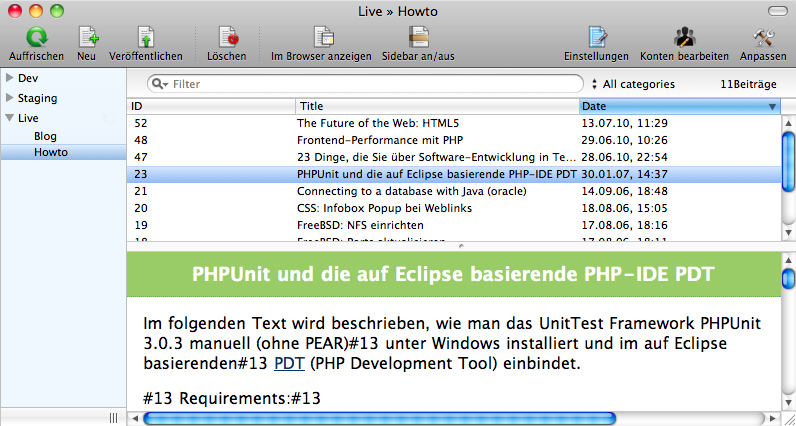Screen dimensions: 796x426
Task: Click date cell 28.06.10, 22:54
Action: point(624,157)
